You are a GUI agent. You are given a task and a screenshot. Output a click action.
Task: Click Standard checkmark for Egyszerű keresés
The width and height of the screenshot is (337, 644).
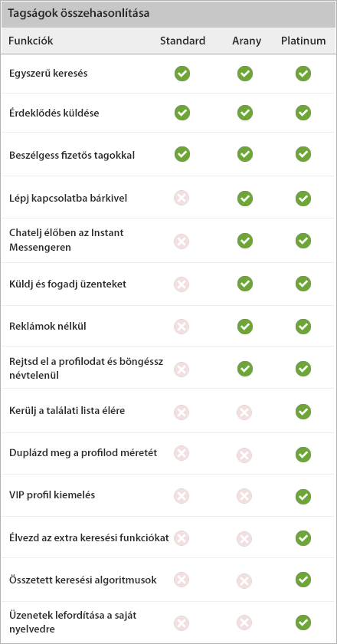[x=182, y=74]
